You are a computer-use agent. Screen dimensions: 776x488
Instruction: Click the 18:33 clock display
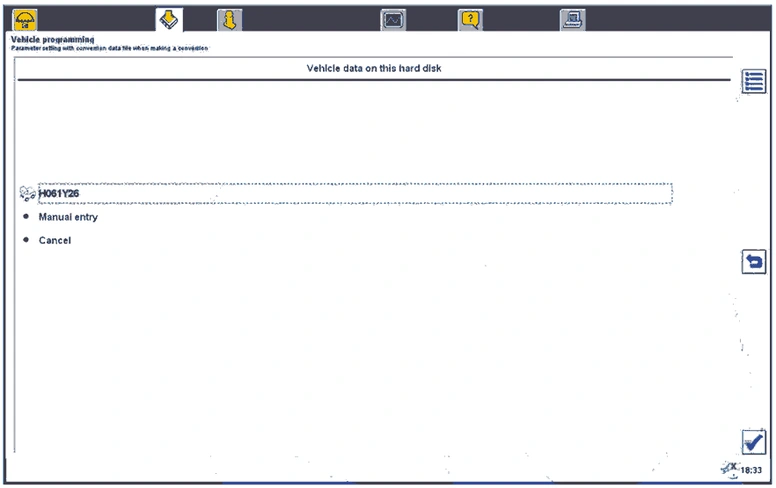pyautogui.click(x=751, y=470)
